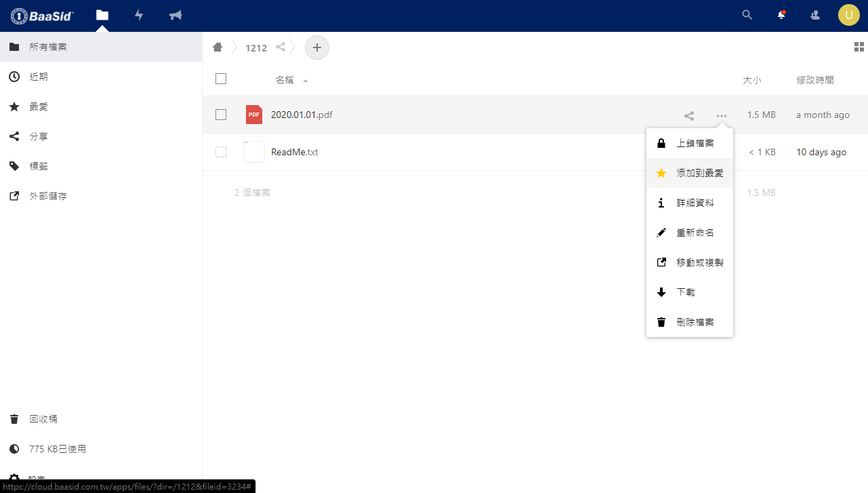Collapse the three-dot actions menu for 2020.01.01.pdf
Viewport: 868px width, 493px height.
click(721, 116)
